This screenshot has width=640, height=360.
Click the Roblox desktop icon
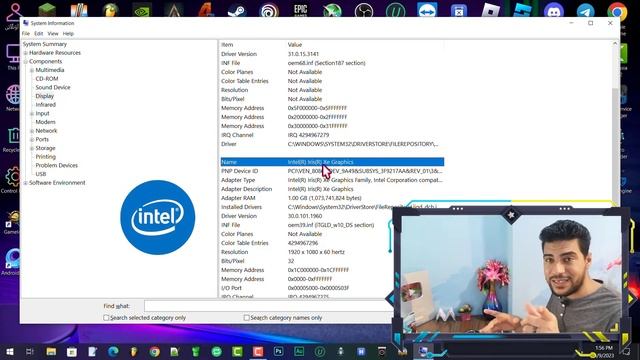pos(490,10)
